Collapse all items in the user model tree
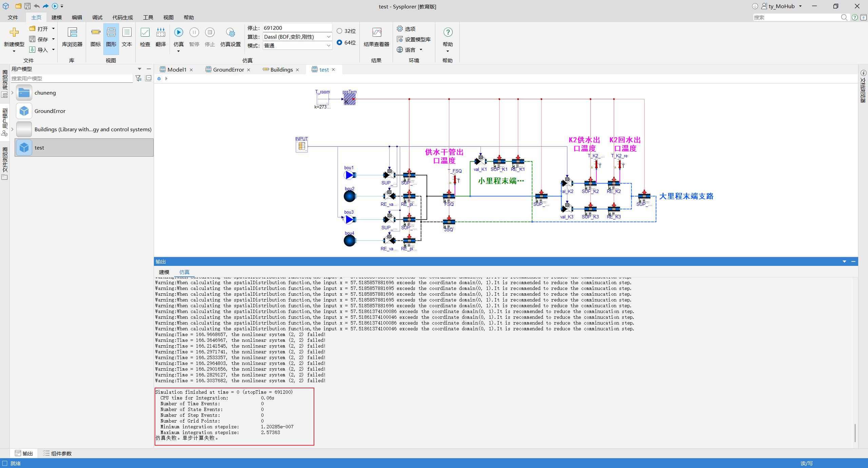Image resolution: width=868 pixels, height=468 pixels. tap(148, 78)
